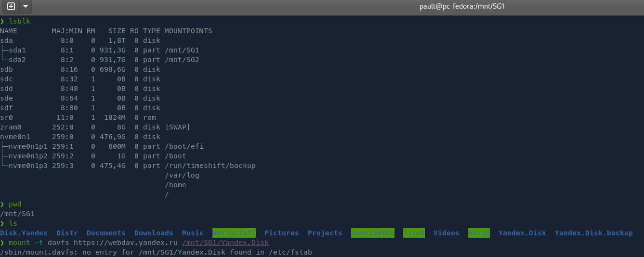Click the highlighted WD750 entry
The image size is (644, 257).
point(479,233)
